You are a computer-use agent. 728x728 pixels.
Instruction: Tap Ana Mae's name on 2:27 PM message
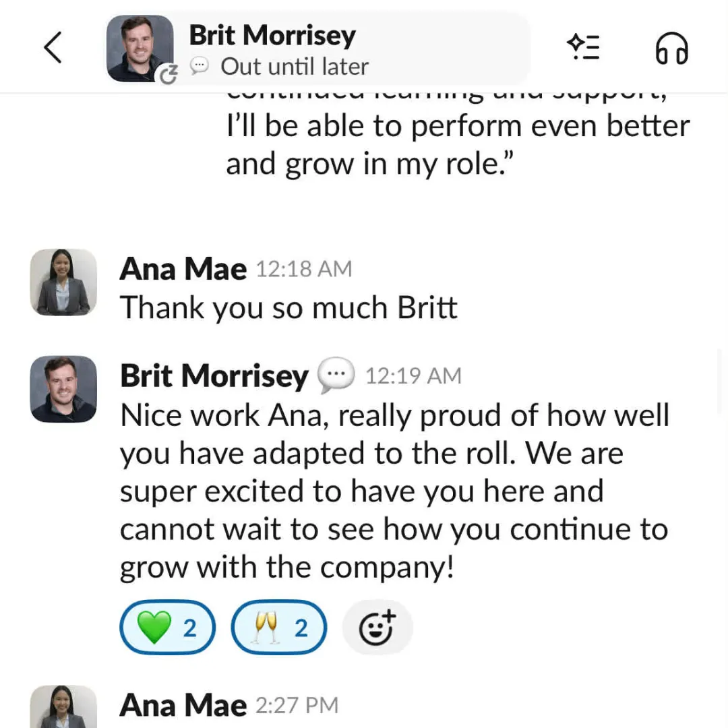pos(183,706)
